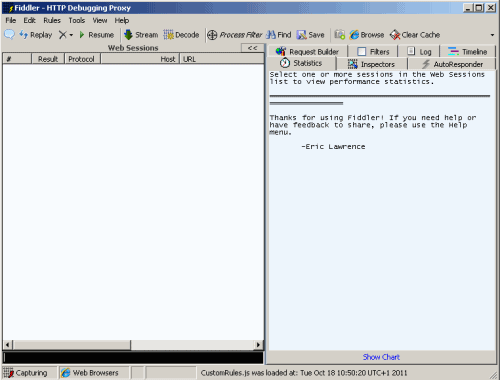Sort by the Protocol column header
The image size is (500, 380).
tap(83, 59)
